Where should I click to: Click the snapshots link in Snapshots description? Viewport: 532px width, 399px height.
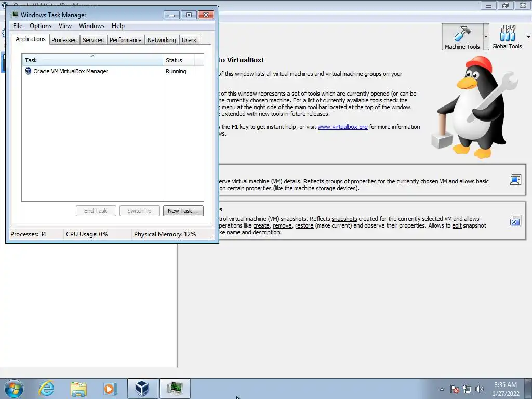[344, 219]
